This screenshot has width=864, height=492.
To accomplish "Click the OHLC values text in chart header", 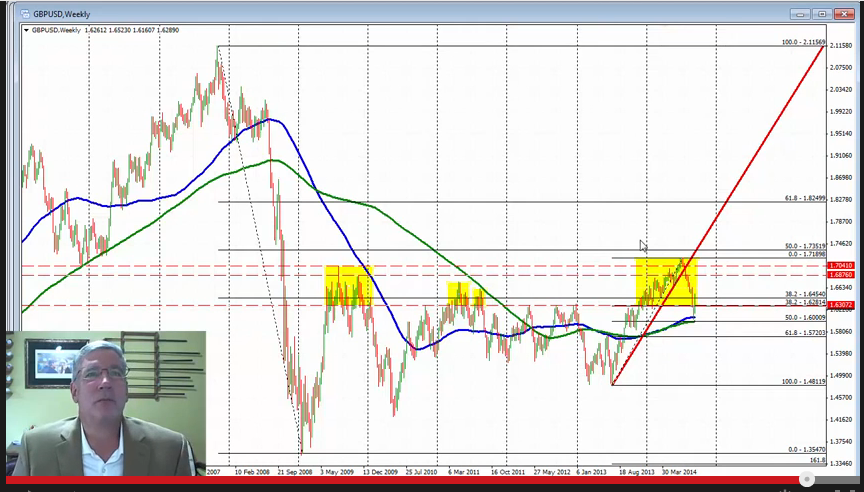I will (x=132, y=30).
